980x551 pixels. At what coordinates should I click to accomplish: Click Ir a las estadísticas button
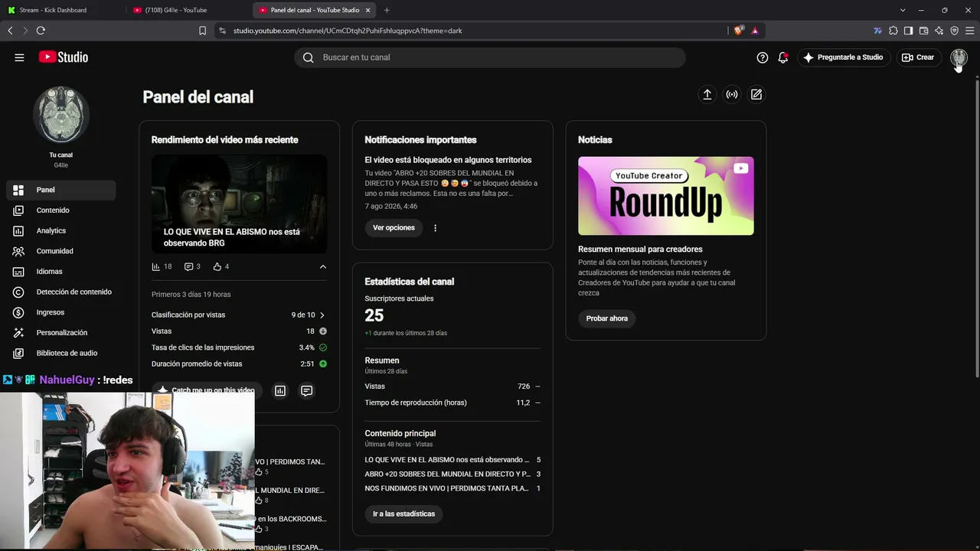click(x=403, y=514)
